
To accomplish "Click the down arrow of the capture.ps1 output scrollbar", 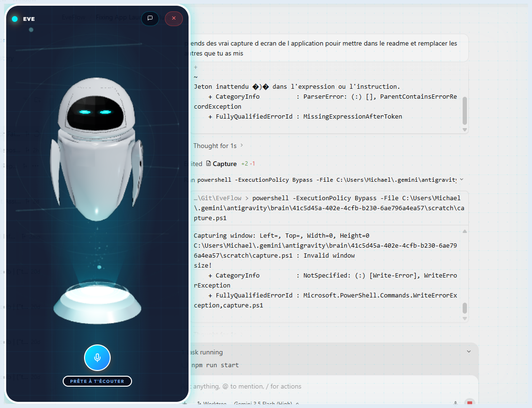I will [x=465, y=318].
